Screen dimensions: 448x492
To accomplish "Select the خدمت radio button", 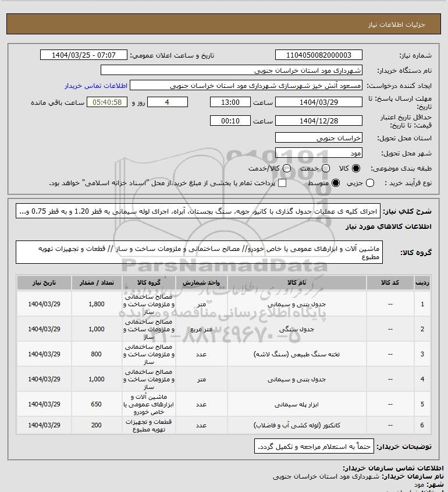I will 326,168.
